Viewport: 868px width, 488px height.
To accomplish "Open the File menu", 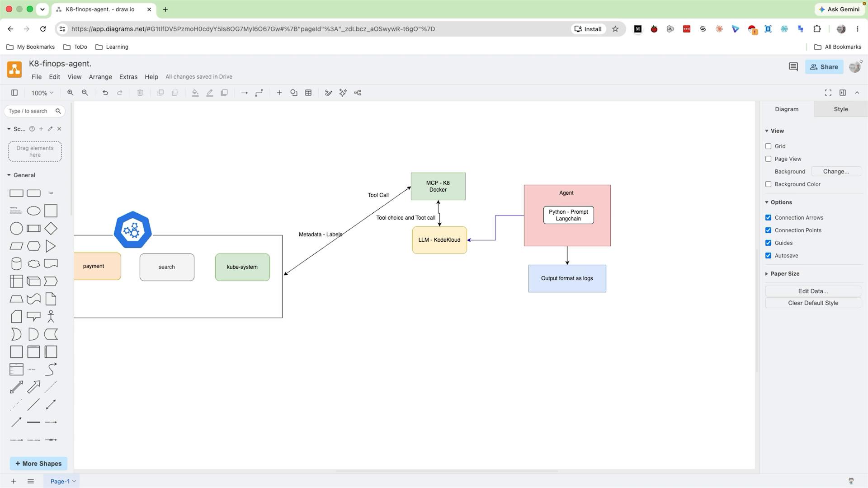I will [x=37, y=77].
